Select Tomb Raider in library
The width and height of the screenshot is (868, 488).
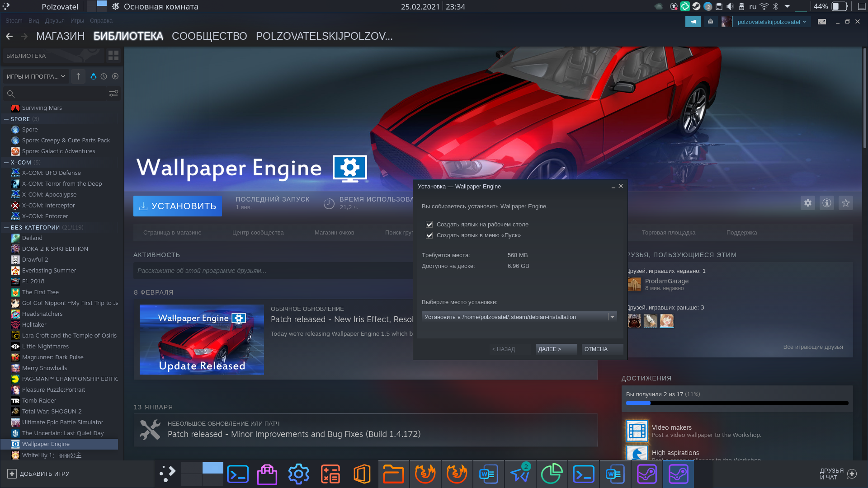pyautogui.click(x=60, y=401)
